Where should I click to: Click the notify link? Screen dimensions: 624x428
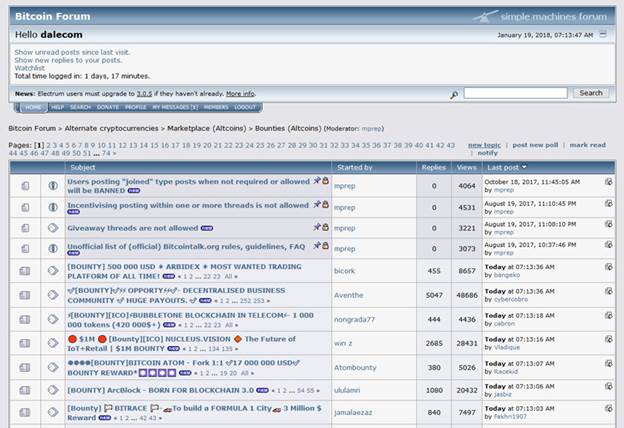tap(488, 153)
